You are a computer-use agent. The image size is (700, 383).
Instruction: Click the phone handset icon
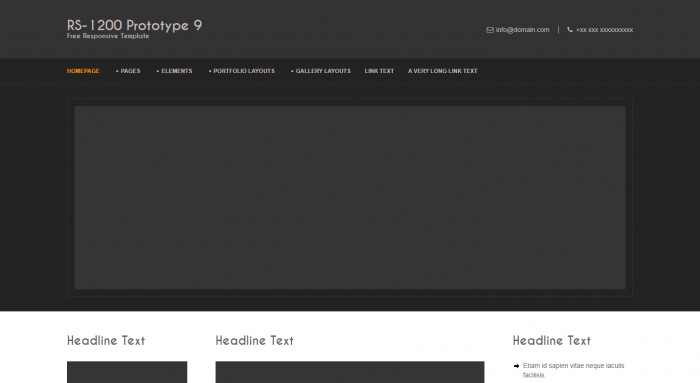pos(570,29)
